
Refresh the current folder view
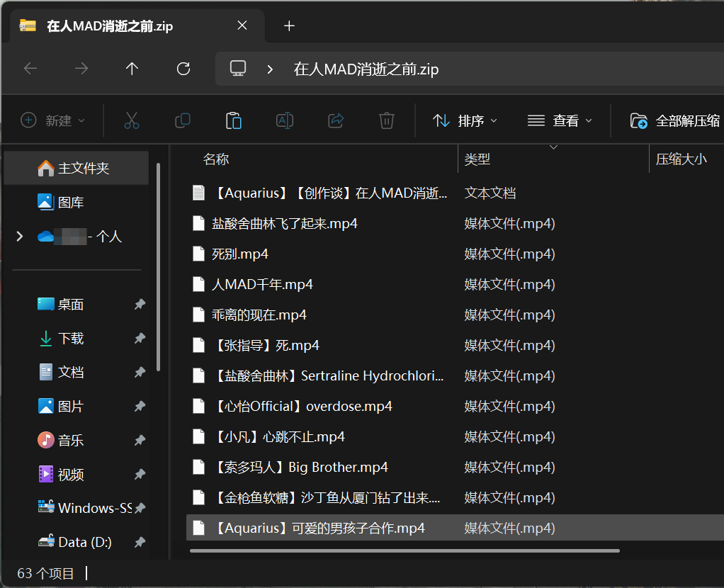click(183, 69)
